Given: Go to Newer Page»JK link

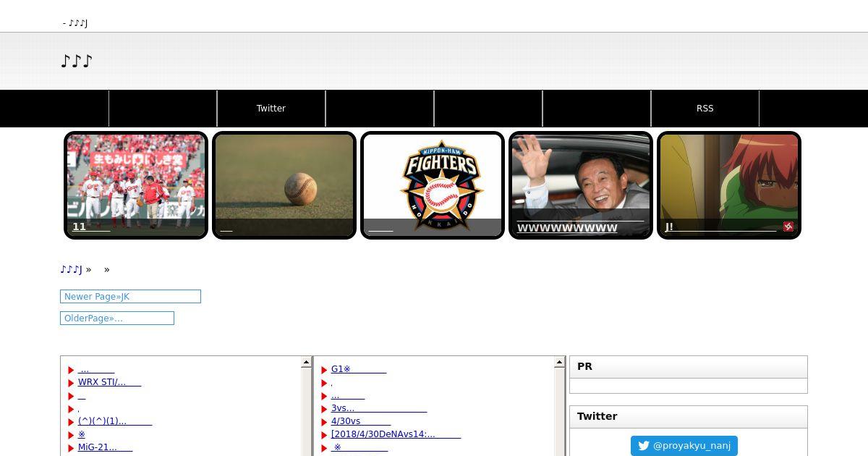Looking at the screenshot, I should click(130, 297).
